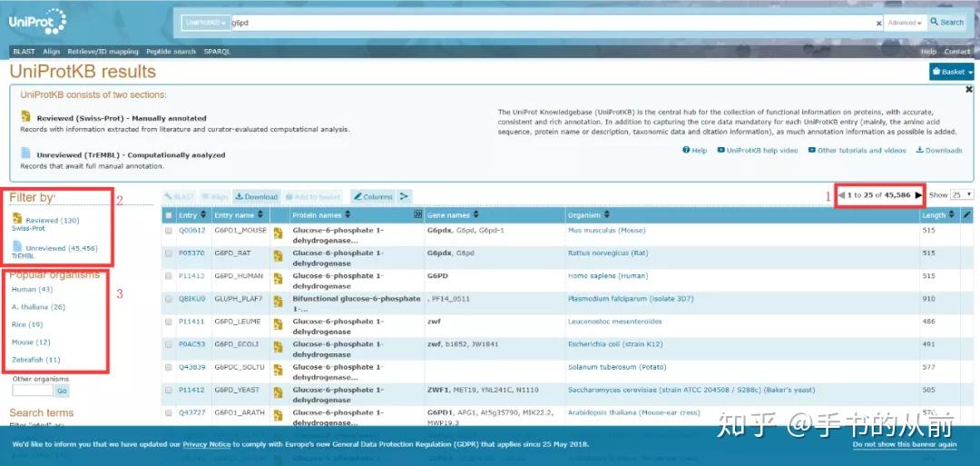This screenshot has height=466, width=980.
Task: Click the Other organisms text field
Action: coord(33,391)
